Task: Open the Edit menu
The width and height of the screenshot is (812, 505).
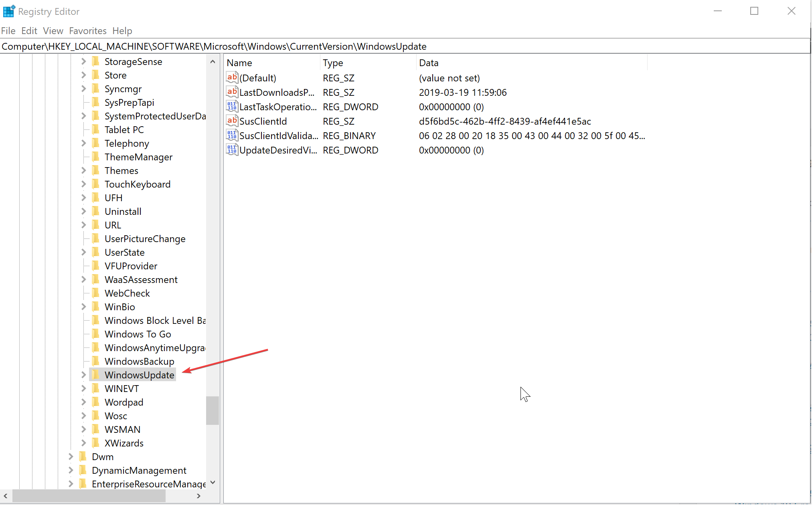Action: coord(29,31)
